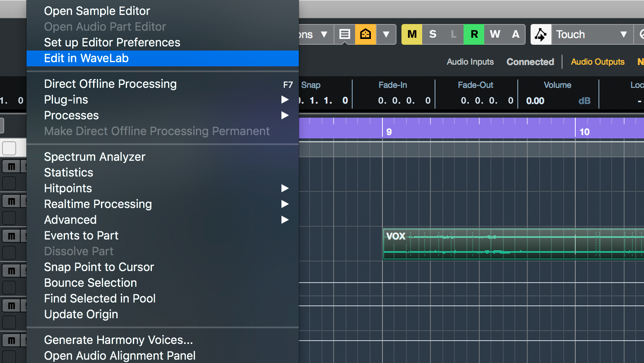Open the Automation Panel icon left of Touch

point(541,34)
